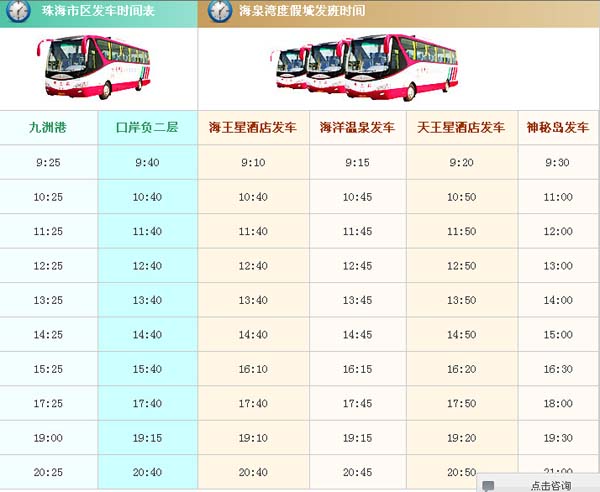Select the 20:40 time under 口岸负二层
600x492 pixels.
(147, 472)
